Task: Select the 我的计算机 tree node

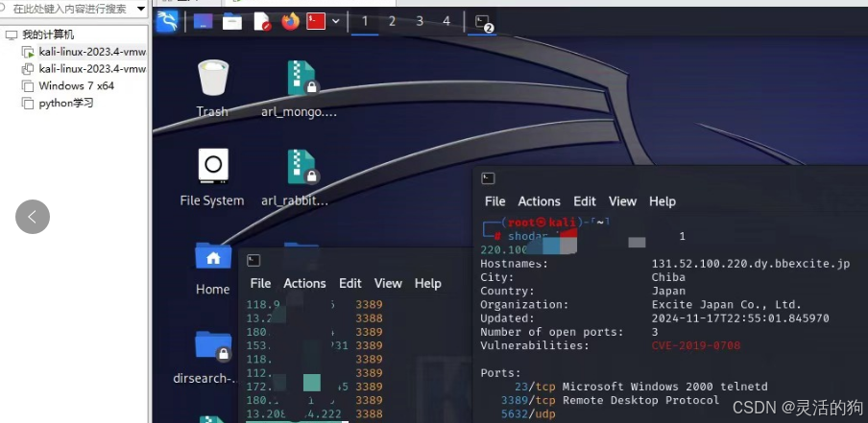Action: pyautogui.click(x=48, y=35)
